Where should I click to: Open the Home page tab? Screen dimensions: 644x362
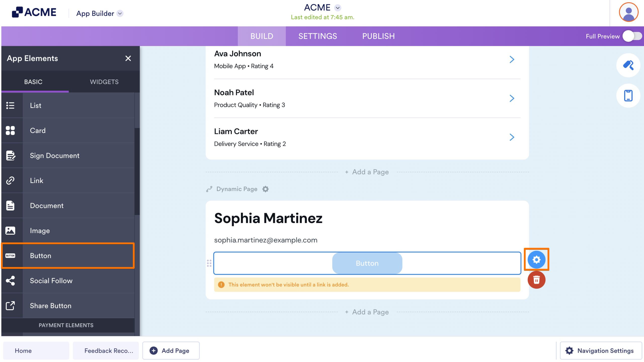click(36, 351)
